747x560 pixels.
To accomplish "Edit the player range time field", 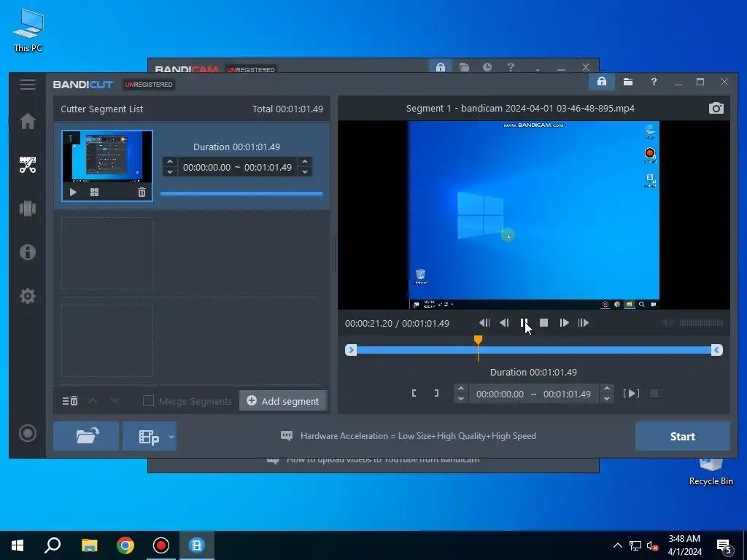I will (533, 394).
